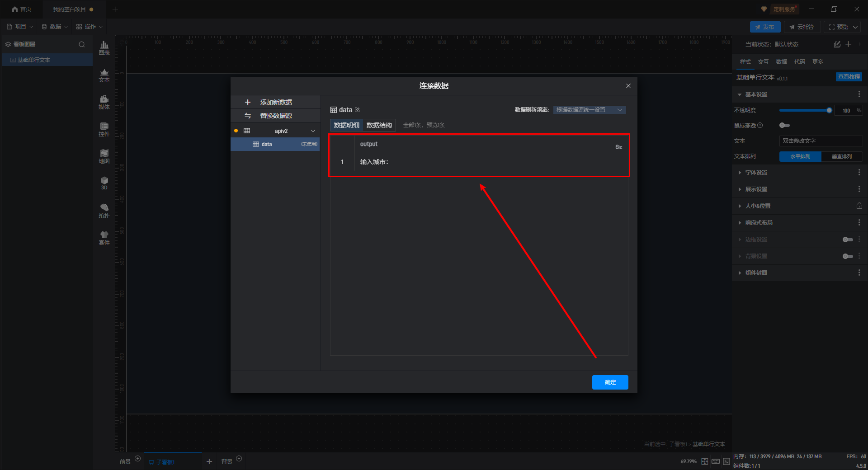Click the 查看教程 button
The image size is (868, 470).
pos(849,77)
